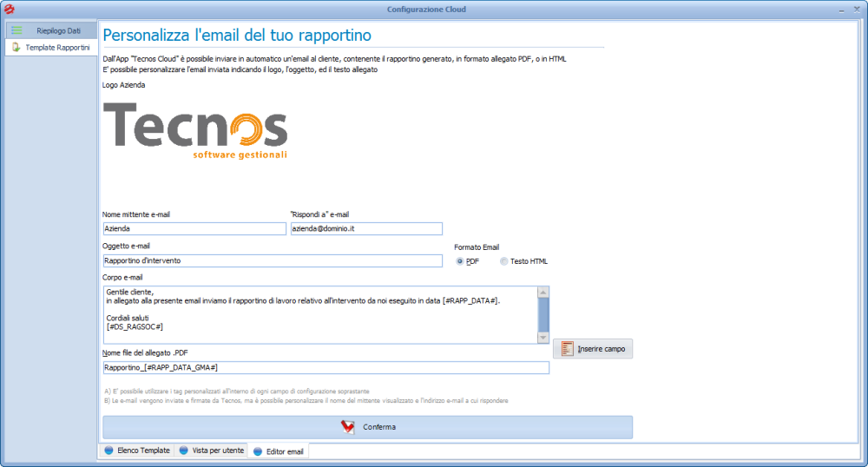Screen dimensions: 868x467
Task: Switch to the Vista per utente tab
Action: pyautogui.click(x=211, y=451)
